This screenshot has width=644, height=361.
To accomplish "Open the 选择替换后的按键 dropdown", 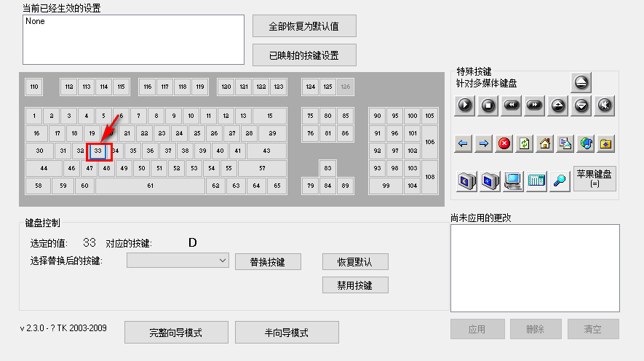I will tap(178, 261).
